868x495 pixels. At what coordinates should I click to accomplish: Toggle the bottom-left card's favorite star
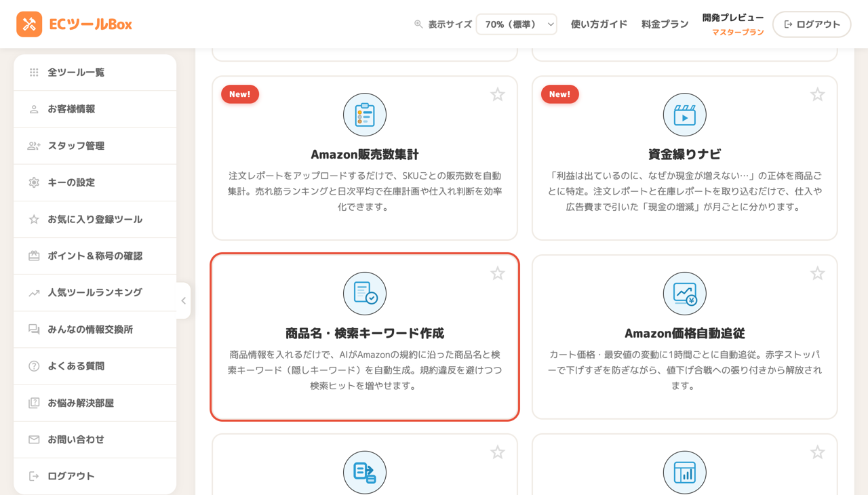(498, 452)
